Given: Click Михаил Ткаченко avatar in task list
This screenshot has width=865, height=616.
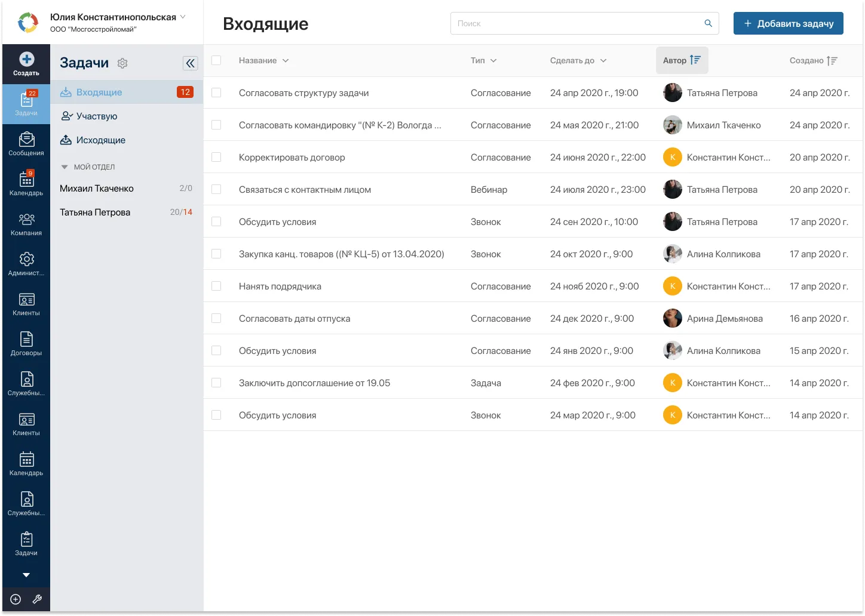Looking at the screenshot, I should 673,125.
